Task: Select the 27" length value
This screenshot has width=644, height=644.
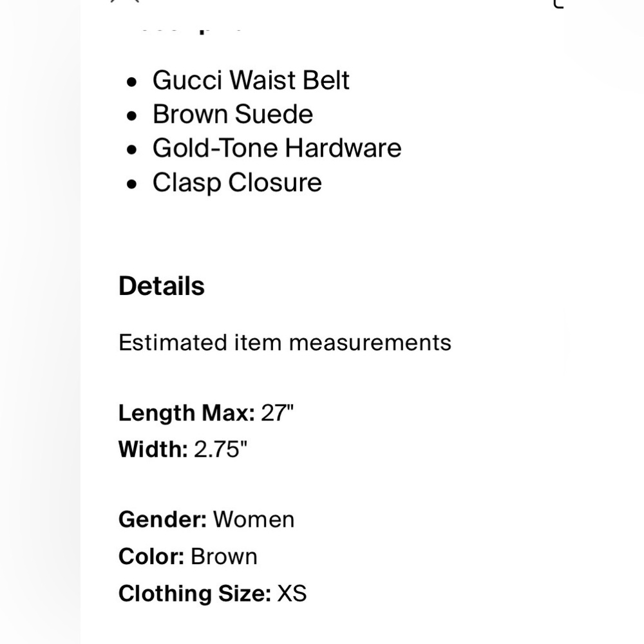Action: [x=278, y=413]
